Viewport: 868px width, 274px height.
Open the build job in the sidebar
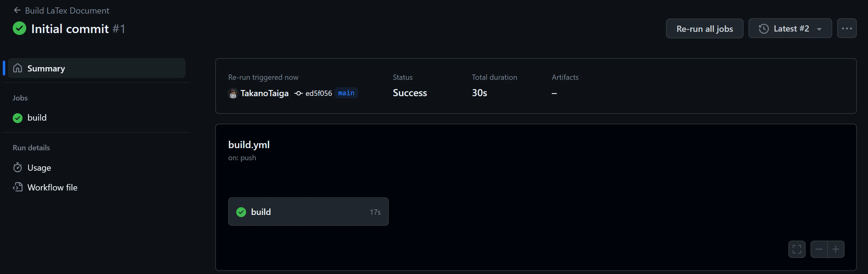coord(96,118)
